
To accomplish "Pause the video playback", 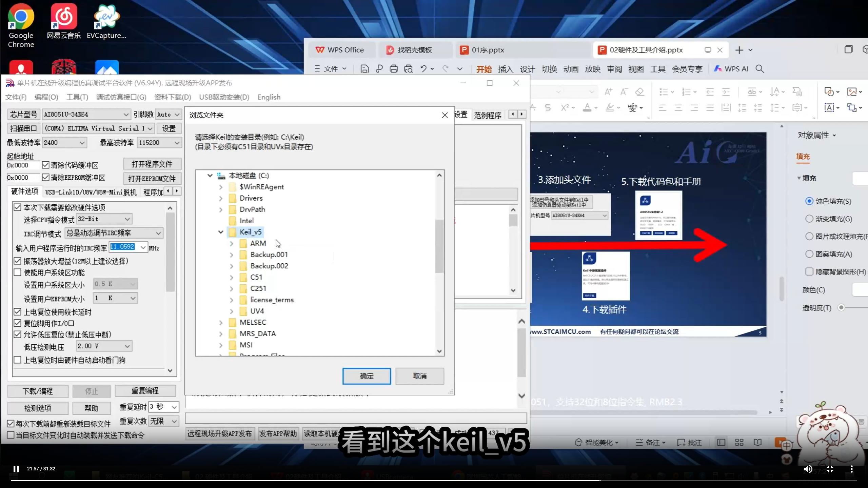I will pyautogui.click(x=16, y=469).
